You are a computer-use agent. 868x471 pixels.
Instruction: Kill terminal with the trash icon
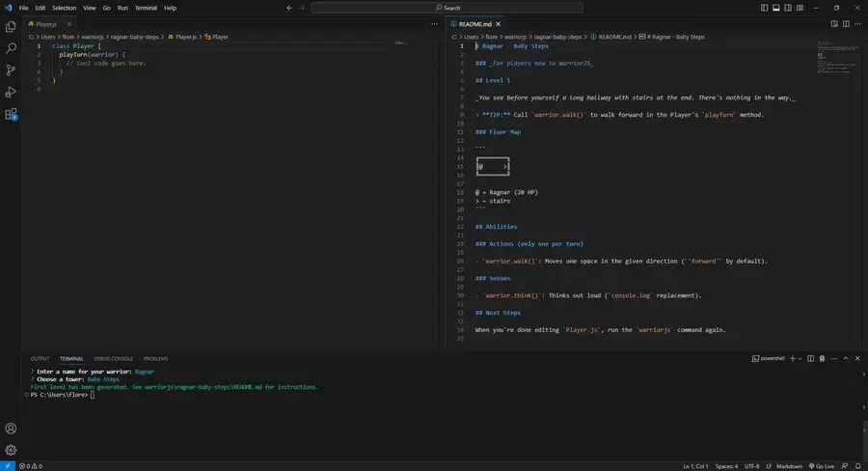(x=821, y=358)
